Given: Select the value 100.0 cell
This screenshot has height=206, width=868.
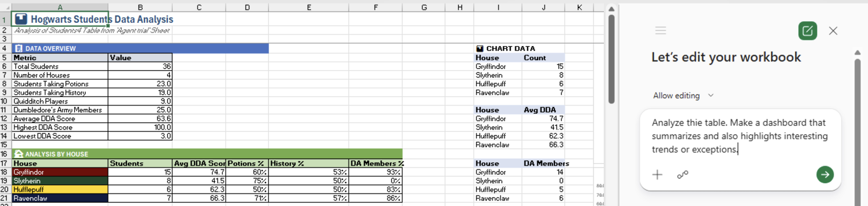Looking at the screenshot, I should (x=140, y=127).
